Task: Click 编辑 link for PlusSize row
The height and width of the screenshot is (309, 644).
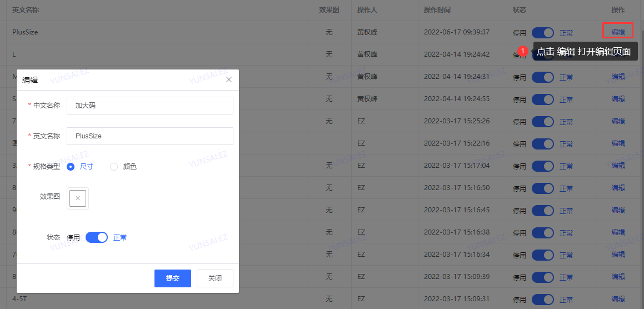Action: click(x=618, y=32)
